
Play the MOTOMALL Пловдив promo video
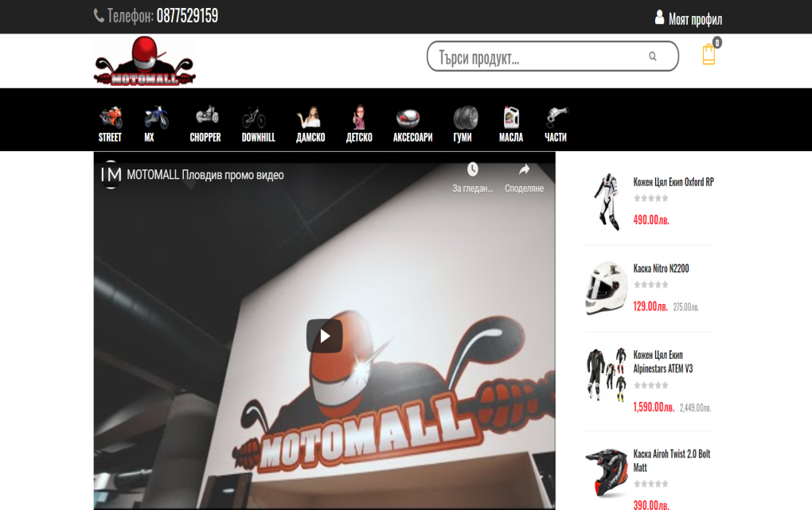[x=324, y=337]
